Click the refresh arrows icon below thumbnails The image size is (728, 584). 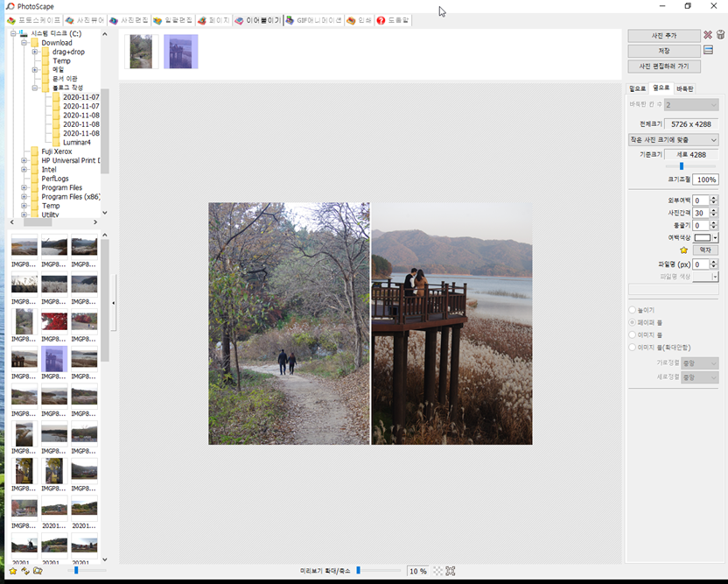25,571
